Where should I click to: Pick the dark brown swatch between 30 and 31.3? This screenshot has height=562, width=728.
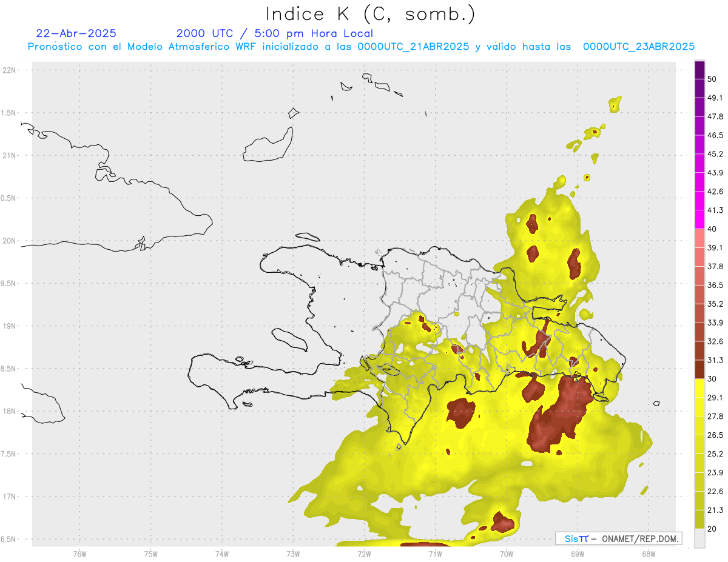[x=699, y=369]
